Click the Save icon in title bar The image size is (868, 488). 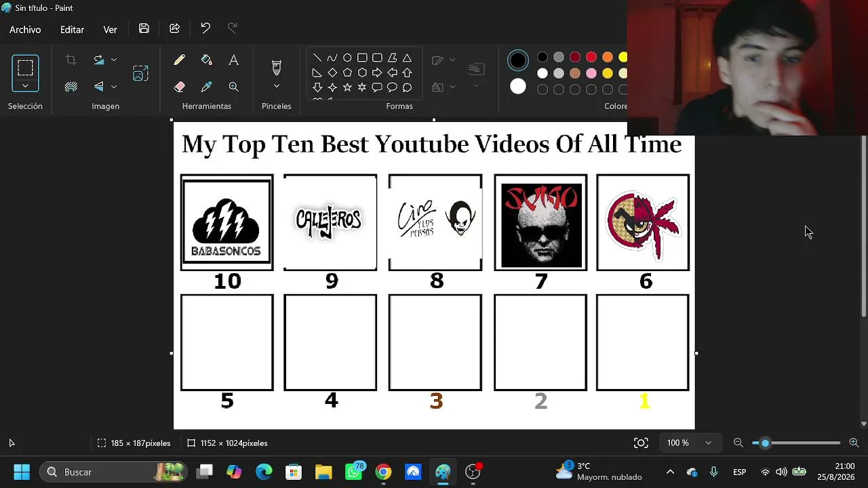tap(144, 28)
